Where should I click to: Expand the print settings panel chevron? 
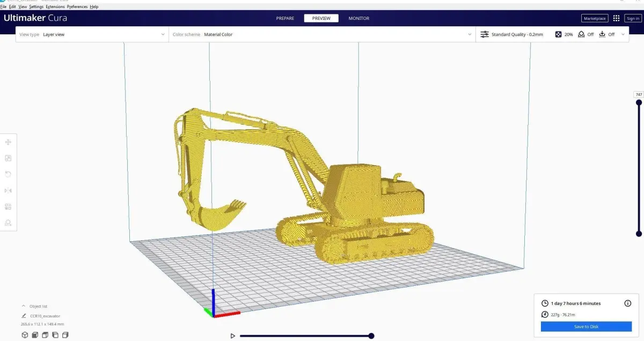tap(623, 34)
